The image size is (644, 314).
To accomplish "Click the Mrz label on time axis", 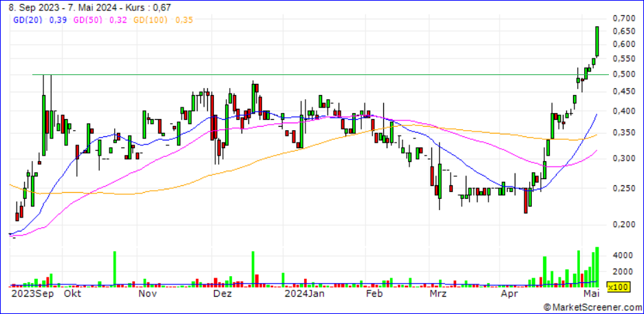I will pyautogui.click(x=438, y=293).
